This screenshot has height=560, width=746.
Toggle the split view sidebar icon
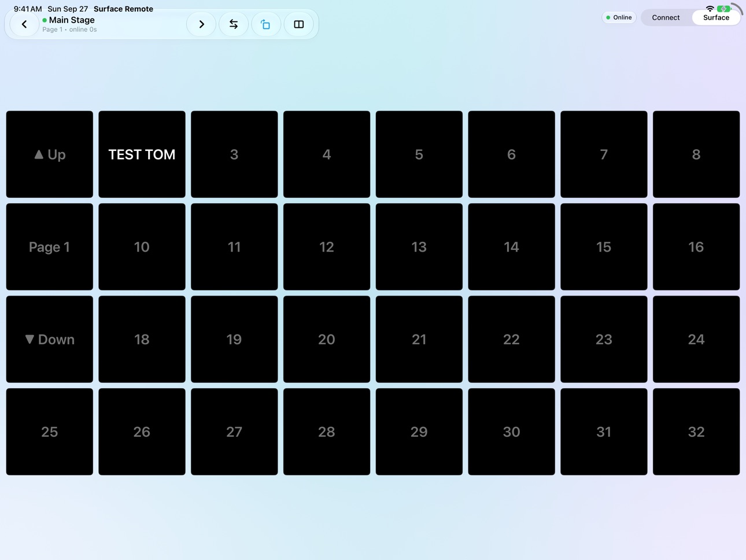click(x=299, y=24)
